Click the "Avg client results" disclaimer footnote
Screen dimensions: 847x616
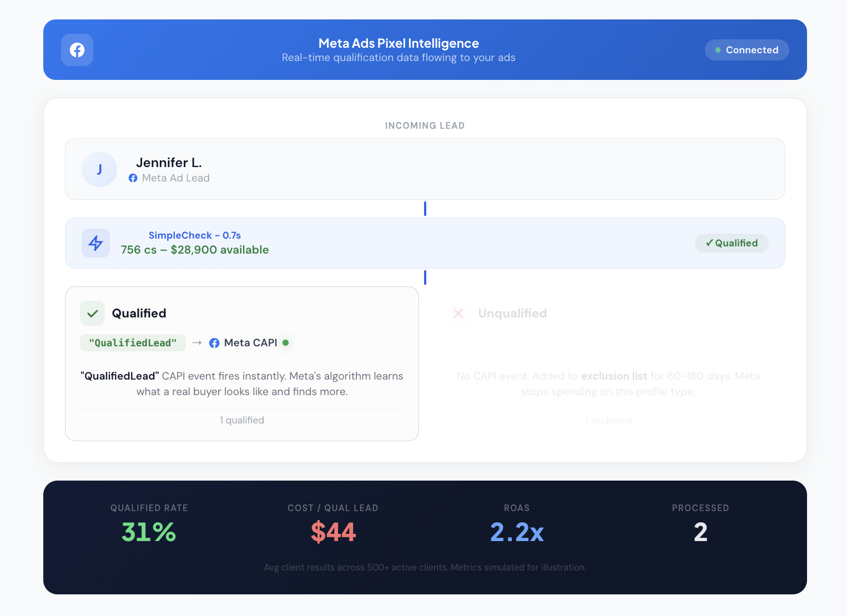click(x=425, y=567)
